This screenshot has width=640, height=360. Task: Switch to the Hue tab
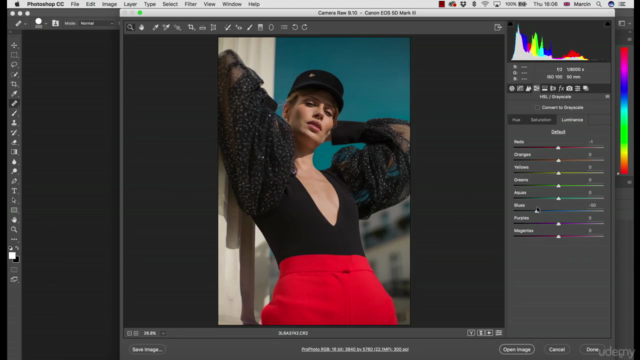click(x=516, y=120)
